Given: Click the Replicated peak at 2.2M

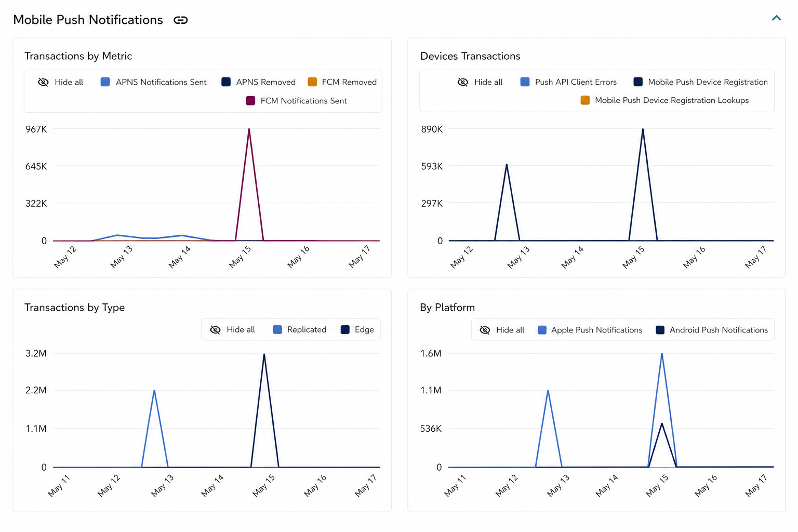Looking at the screenshot, I should tap(154, 391).
